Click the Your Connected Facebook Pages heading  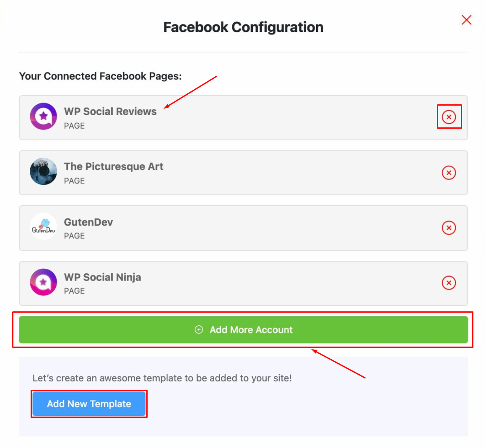point(100,76)
